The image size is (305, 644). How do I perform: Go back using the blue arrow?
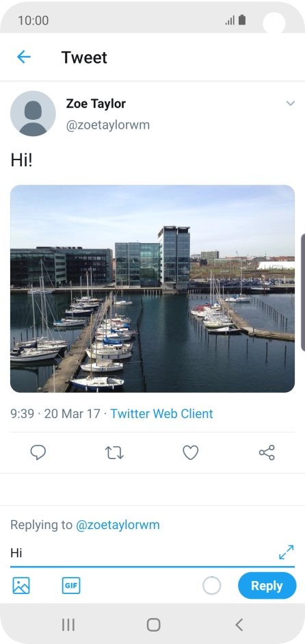pos(24,57)
